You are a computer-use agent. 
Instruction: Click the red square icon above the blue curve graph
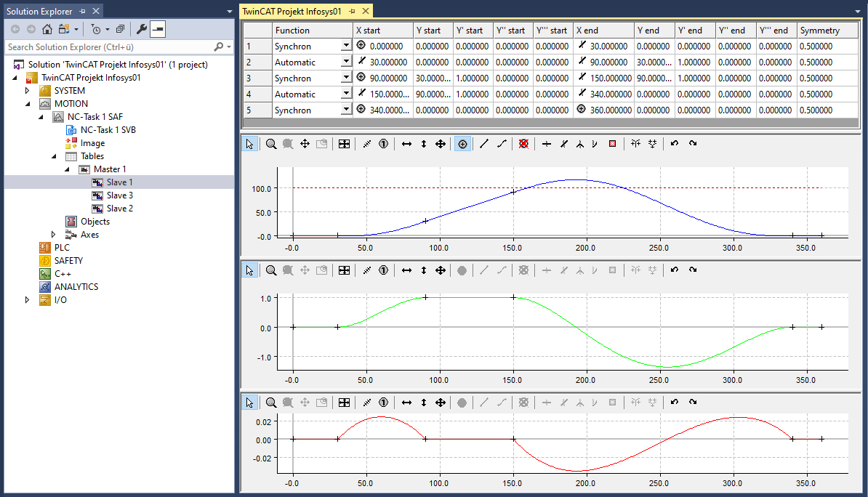[612, 144]
